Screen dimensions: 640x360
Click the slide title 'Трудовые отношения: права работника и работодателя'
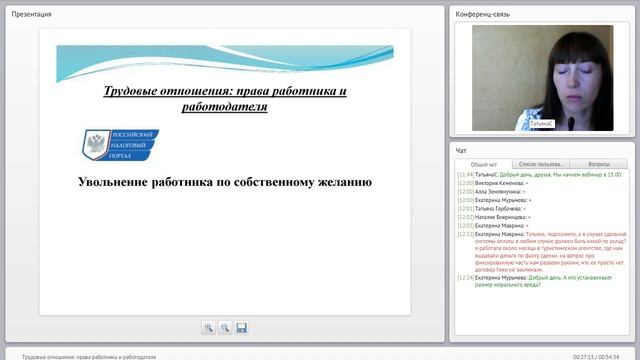pyautogui.click(x=225, y=98)
